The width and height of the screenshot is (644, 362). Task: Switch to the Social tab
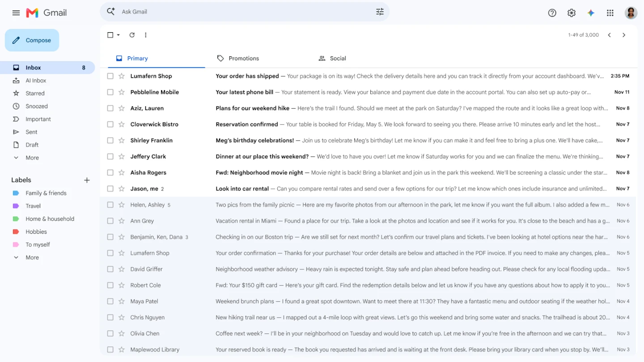[332, 58]
